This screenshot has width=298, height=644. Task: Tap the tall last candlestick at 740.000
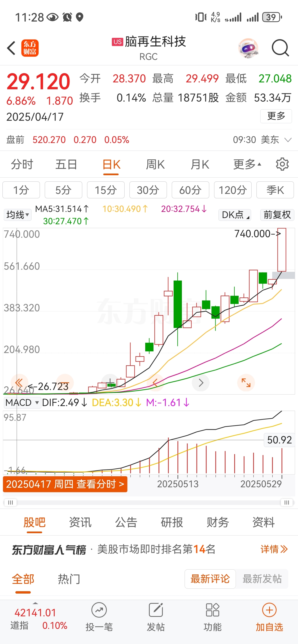coord(282,250)
